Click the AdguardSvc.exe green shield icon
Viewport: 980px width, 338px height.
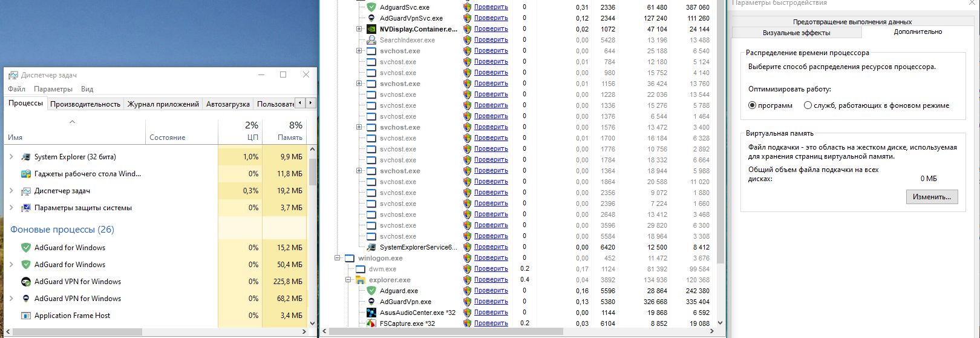pyautogui.click(x=371, y=7)
